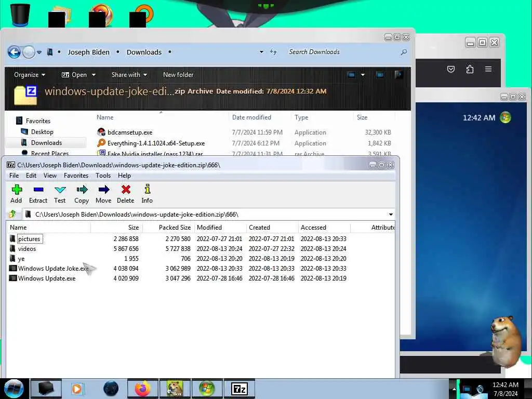Click the Explorer help icon
Image resolution: width=532 pixels, height=399 pixels.
(x=398, y=74)
